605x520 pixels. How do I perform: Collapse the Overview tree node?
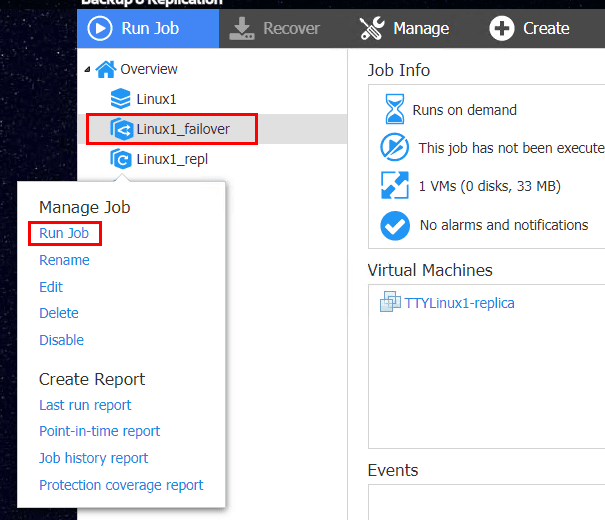pos(88,70)
